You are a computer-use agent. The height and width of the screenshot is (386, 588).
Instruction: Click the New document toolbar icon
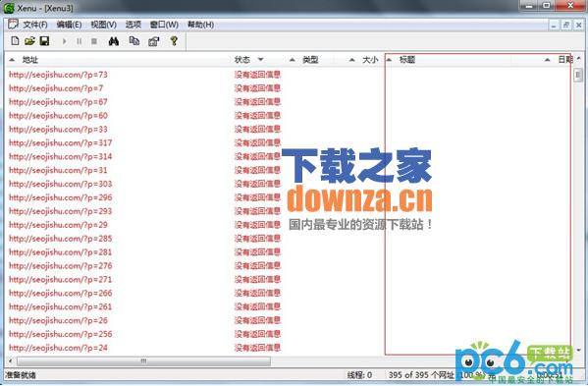tap(15, 41)
